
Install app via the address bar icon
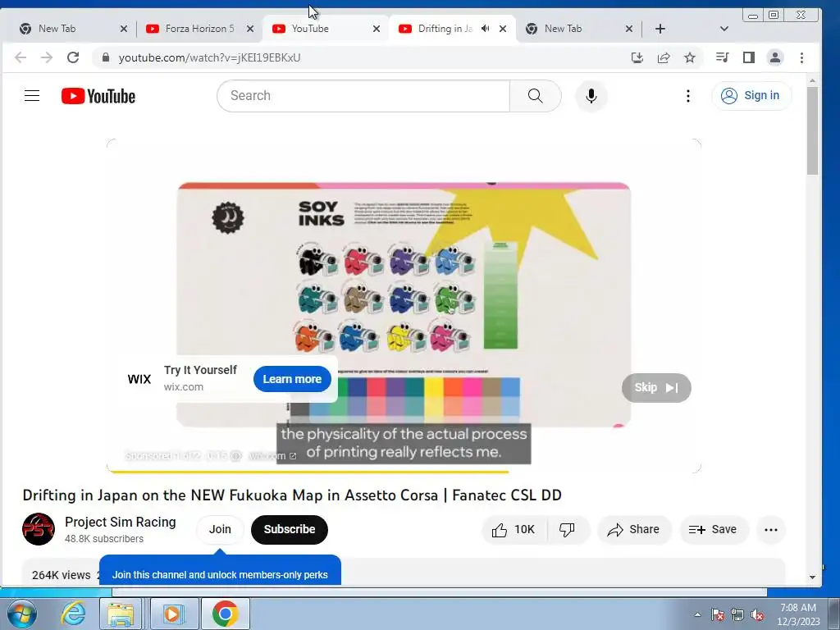(x=637, y=57)
